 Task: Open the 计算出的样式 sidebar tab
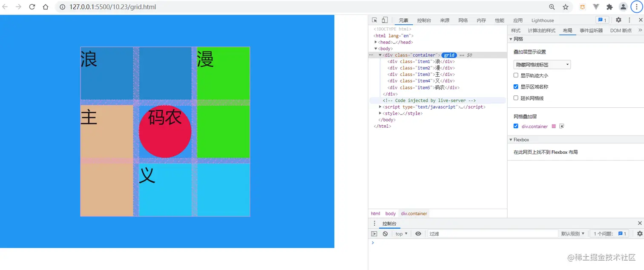(542, 31)
